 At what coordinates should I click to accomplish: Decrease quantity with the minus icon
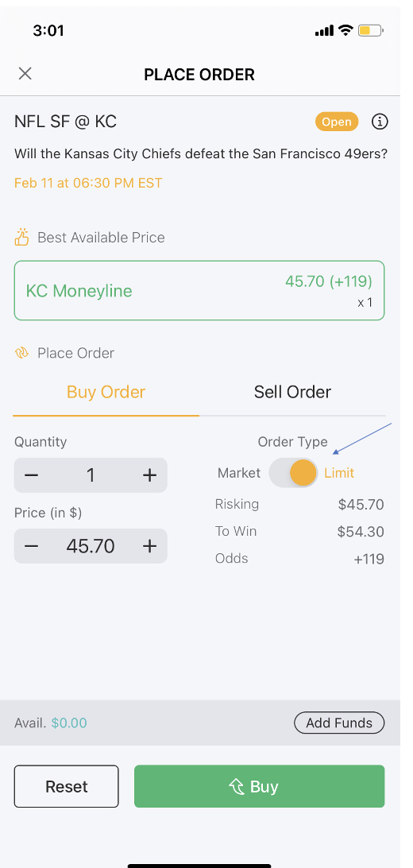pos(32,475)
